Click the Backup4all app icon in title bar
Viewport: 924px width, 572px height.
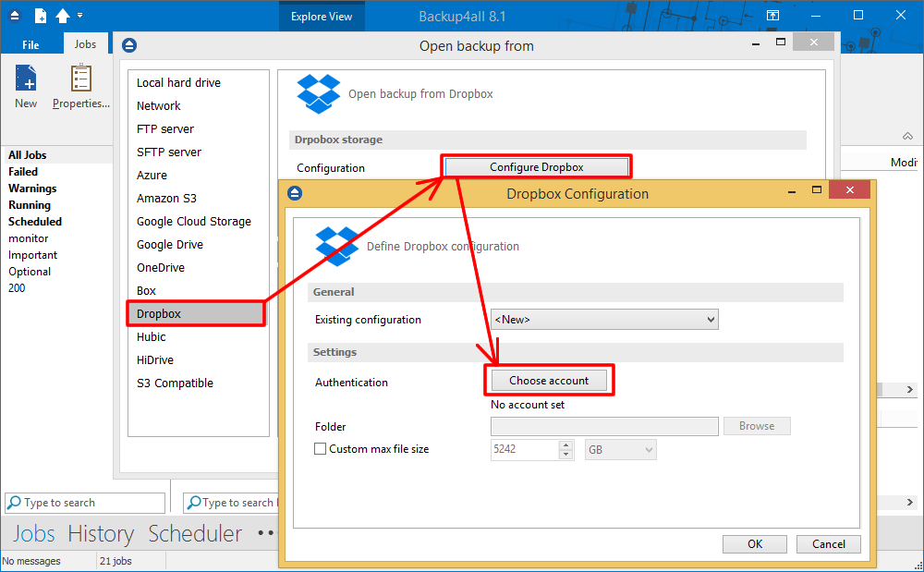pyautogui.click(x=16, y=16)
